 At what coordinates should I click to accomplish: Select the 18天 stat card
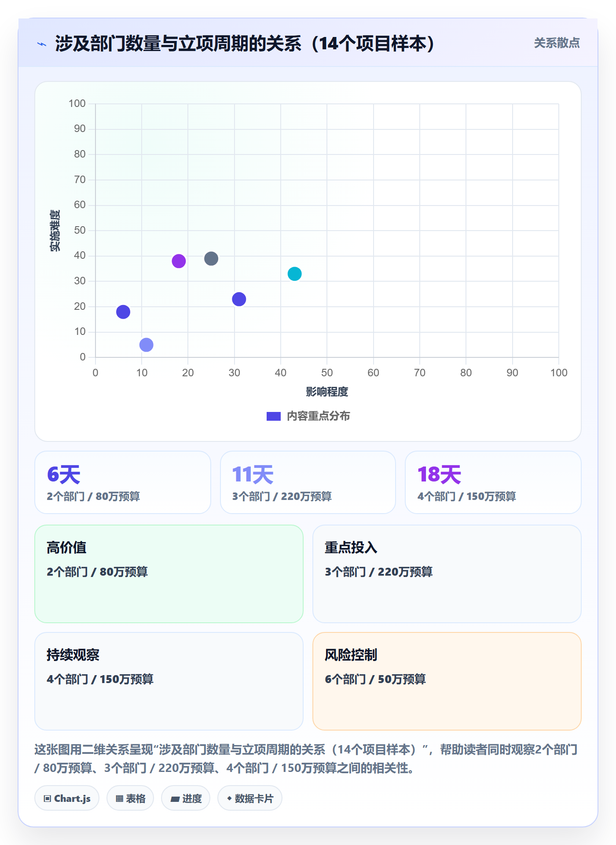pyautogui.click(x=493, y=482)
